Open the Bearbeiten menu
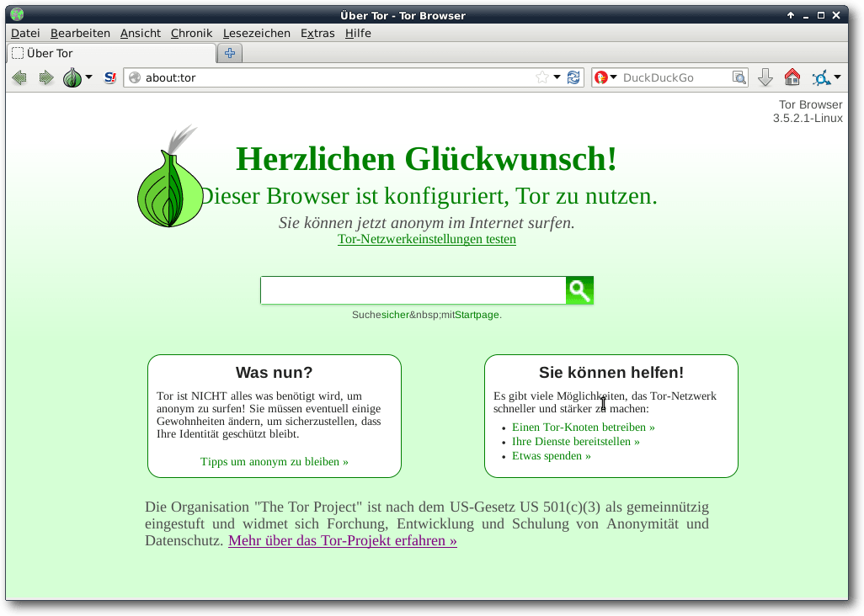Viewport: 864px width, 616px height. (81, 33)
